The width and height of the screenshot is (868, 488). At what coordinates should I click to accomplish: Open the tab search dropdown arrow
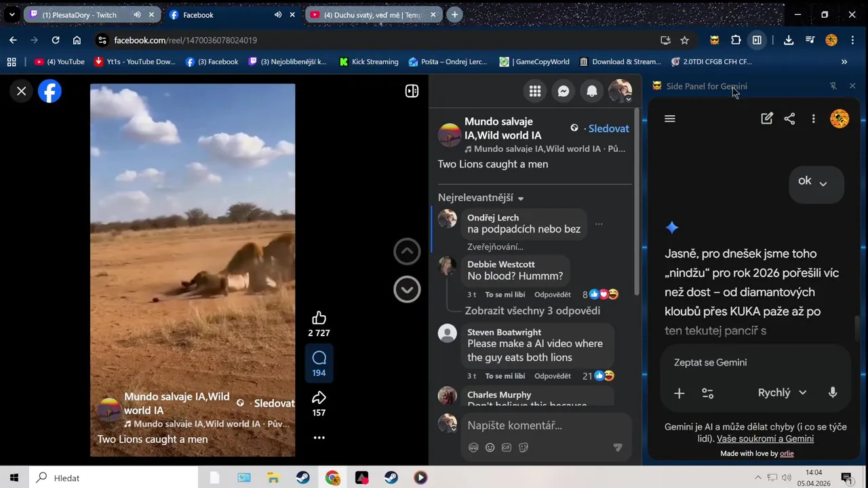12,14
